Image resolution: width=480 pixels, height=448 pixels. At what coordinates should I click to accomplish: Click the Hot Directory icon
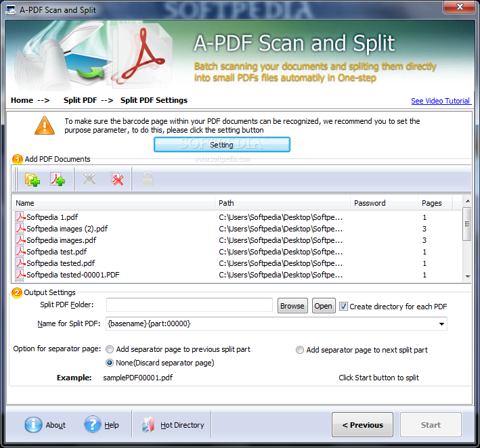pyautogui.click(x=148, y=425)
